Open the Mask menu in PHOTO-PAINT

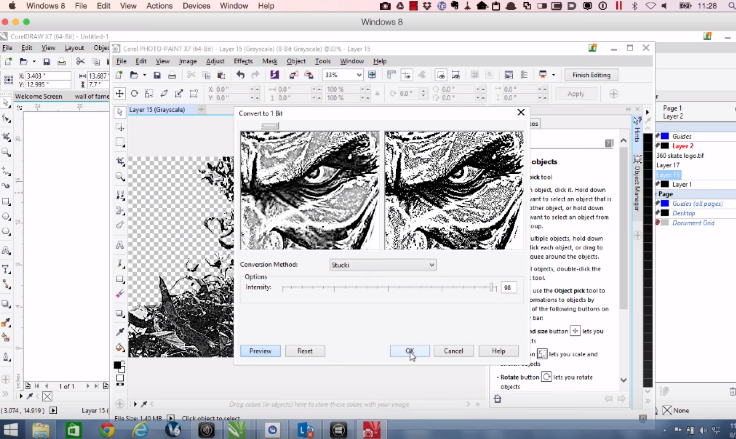click(x=269, y=62)
